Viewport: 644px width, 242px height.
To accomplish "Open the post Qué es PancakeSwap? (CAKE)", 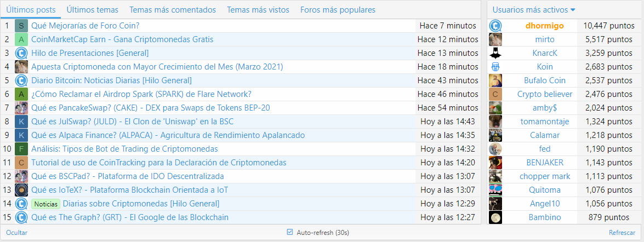I will pyautogui.click(x=150, y=108).
